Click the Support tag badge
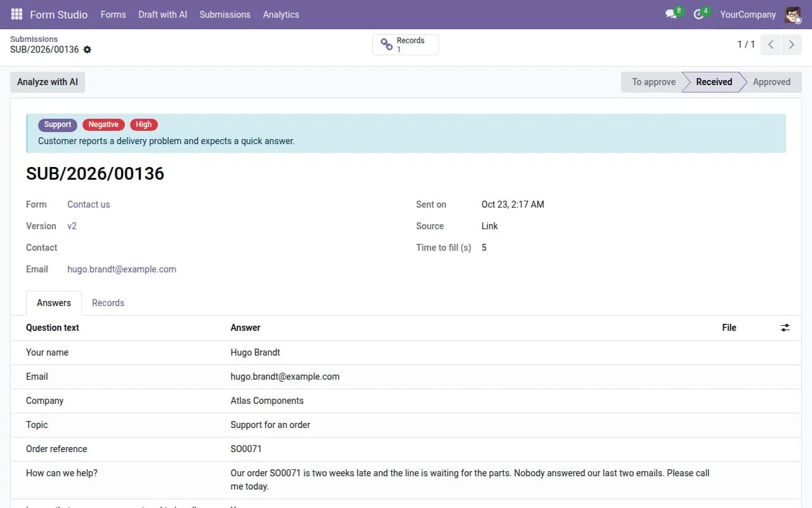 [x=58, y=124]
